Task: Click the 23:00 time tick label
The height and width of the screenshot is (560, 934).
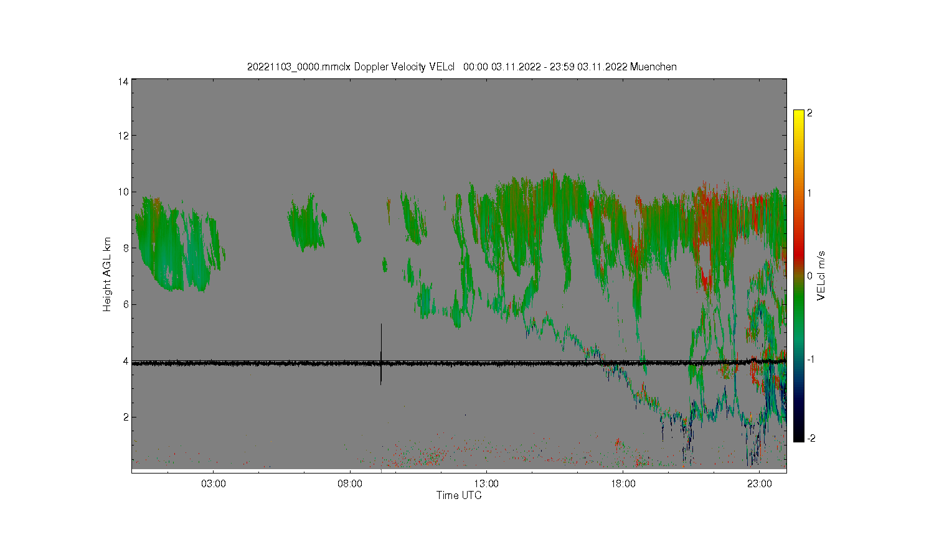Action: pos(759,483)
